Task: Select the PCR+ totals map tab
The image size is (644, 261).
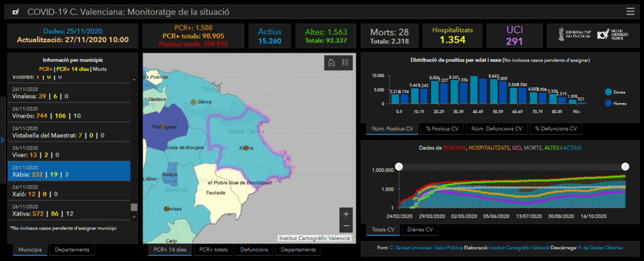Action: click(213, 249)
